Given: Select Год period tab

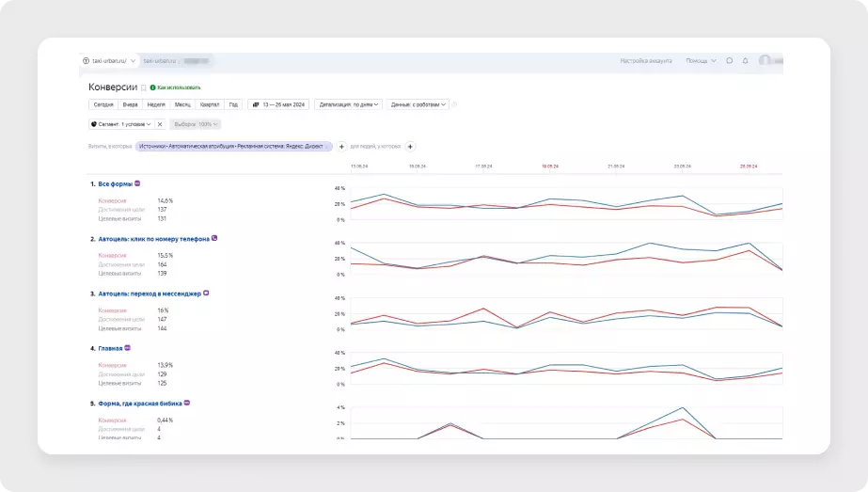Looking at the screenshot, I should (233, 104).
